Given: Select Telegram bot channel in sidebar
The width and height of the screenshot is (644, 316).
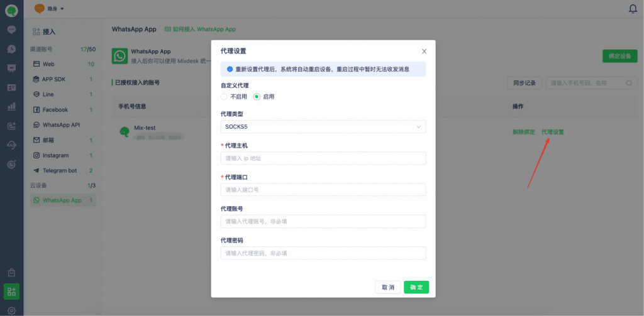Looking at the screenshot, I should pyautogui.click(x=59, y=170).
